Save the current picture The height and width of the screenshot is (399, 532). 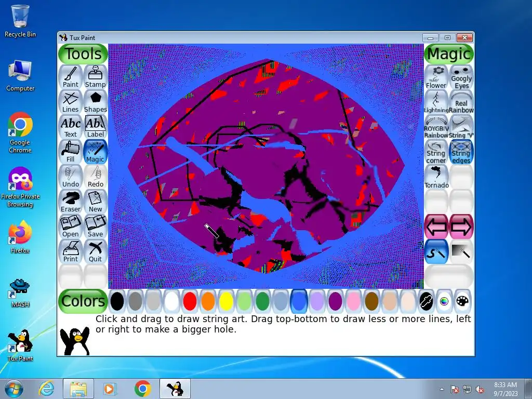click(96, 227)
